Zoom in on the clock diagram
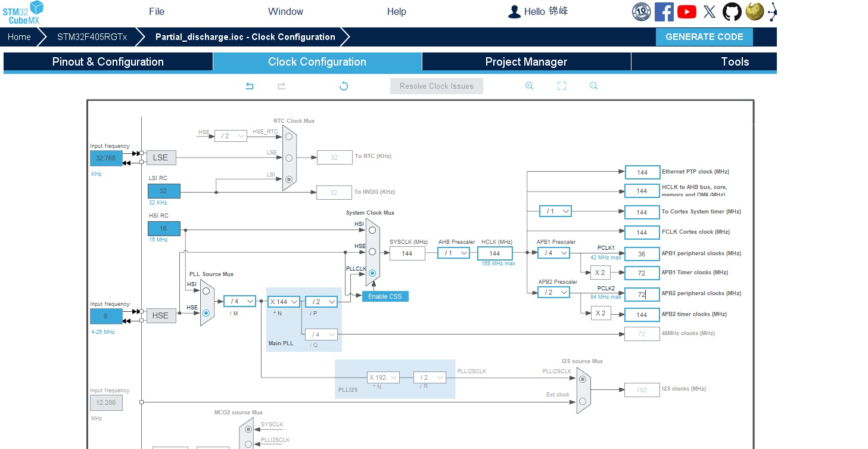The width and height of the screenshot is (868, 449). [x=529, y=86]
